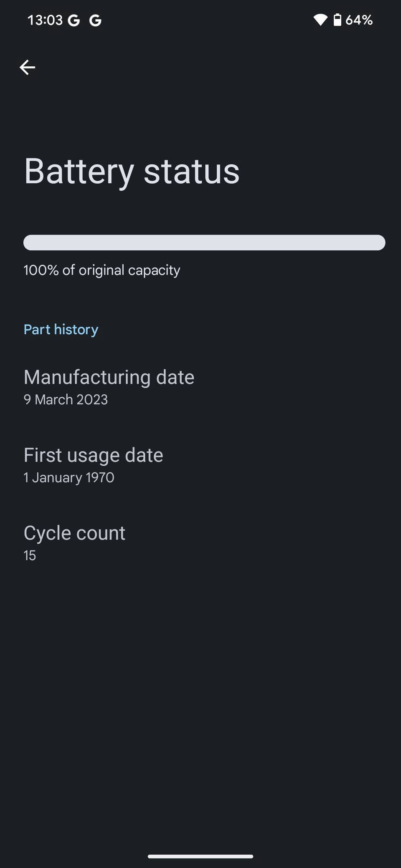This screenshot has width=401, height=868.
Task: Tap the "100% of original capacity" text
Action: (x=102, y=270)
